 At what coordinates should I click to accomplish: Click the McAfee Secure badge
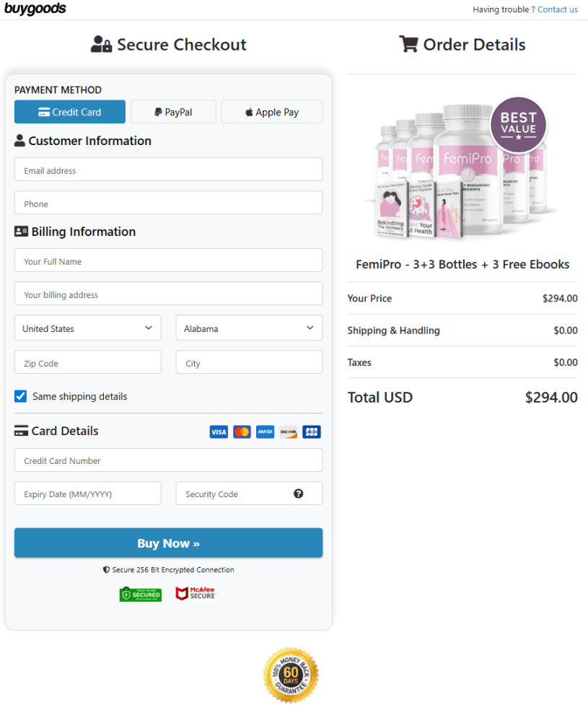[x=196, y=594]
